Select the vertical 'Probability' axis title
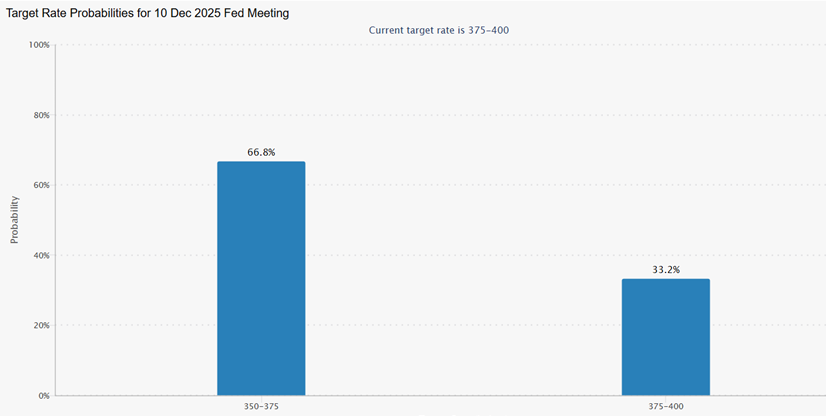826x416 pixels. coord(14,220)
